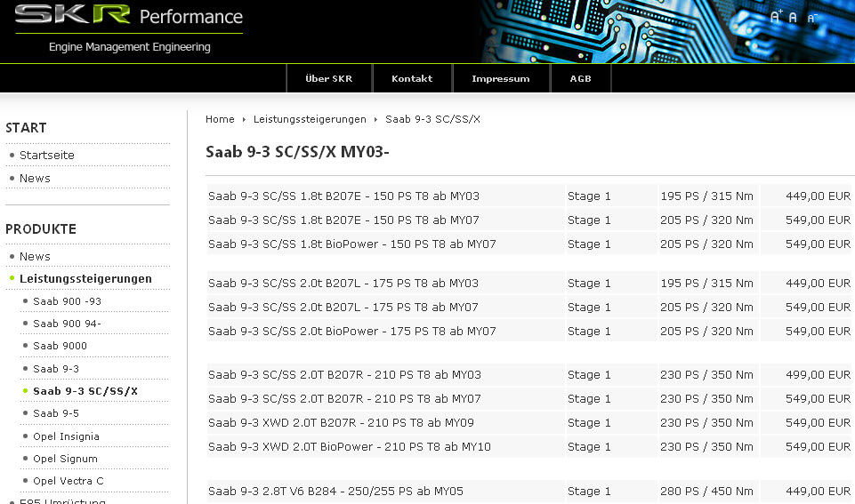
Task: Click 230 PS / 350 Nm in XWD MY09 row
Action: (706, 423)
